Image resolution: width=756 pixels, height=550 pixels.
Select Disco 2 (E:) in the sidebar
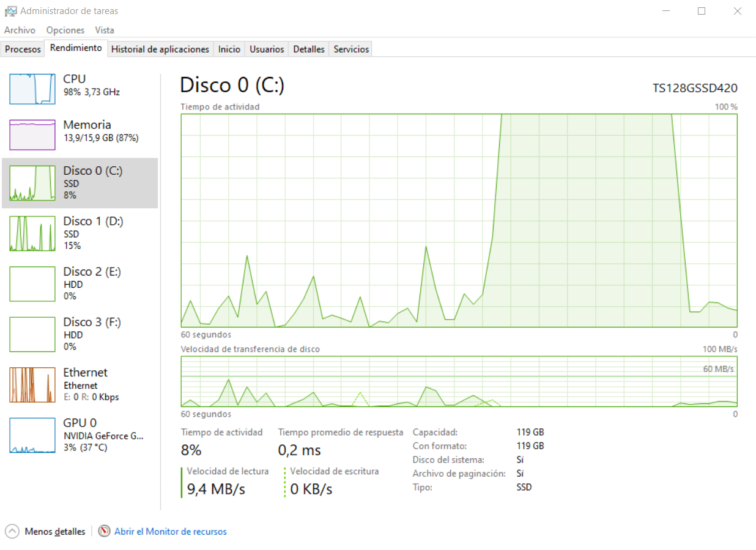pyautogui.click(x=80, y=284)
